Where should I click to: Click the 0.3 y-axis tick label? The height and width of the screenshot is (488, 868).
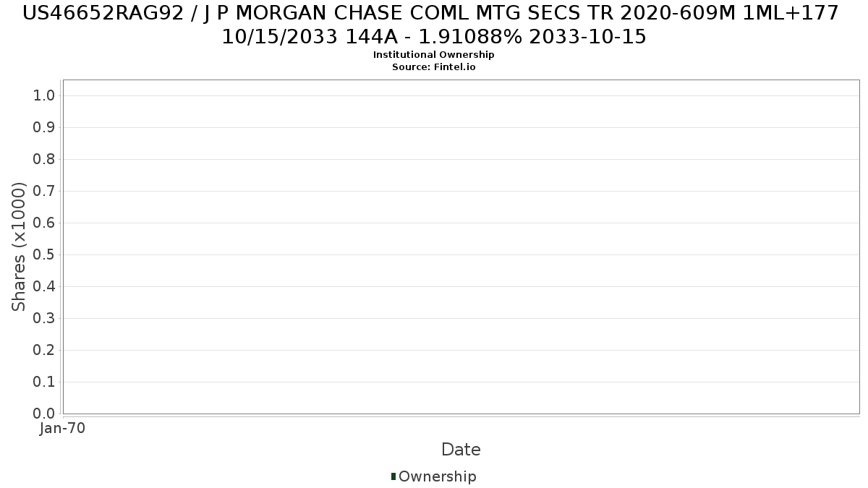tap(45, 319)
